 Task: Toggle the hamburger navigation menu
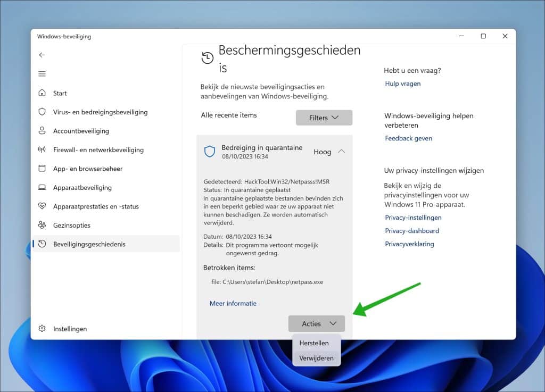click(x=42, y=73)
